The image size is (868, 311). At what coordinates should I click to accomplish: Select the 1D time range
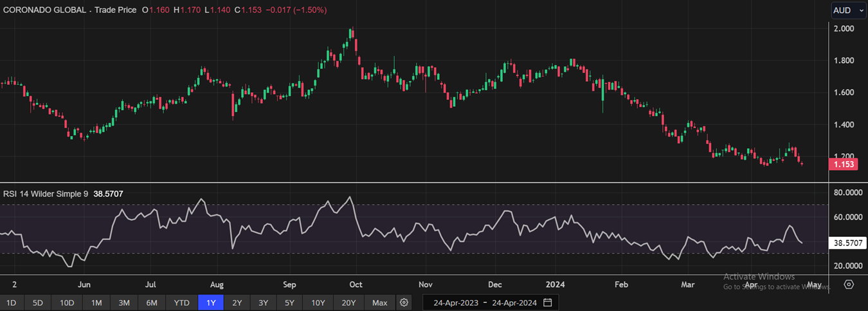(12, 303)
